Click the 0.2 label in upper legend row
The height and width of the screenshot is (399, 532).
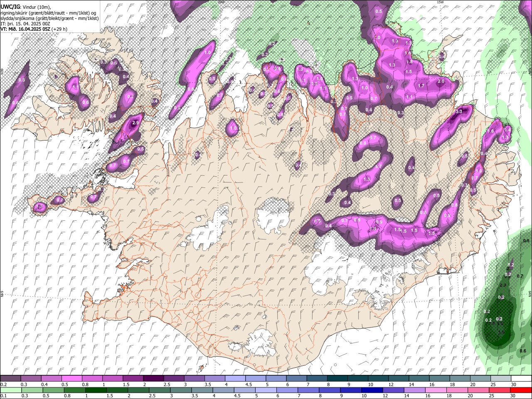pos(3,384)
